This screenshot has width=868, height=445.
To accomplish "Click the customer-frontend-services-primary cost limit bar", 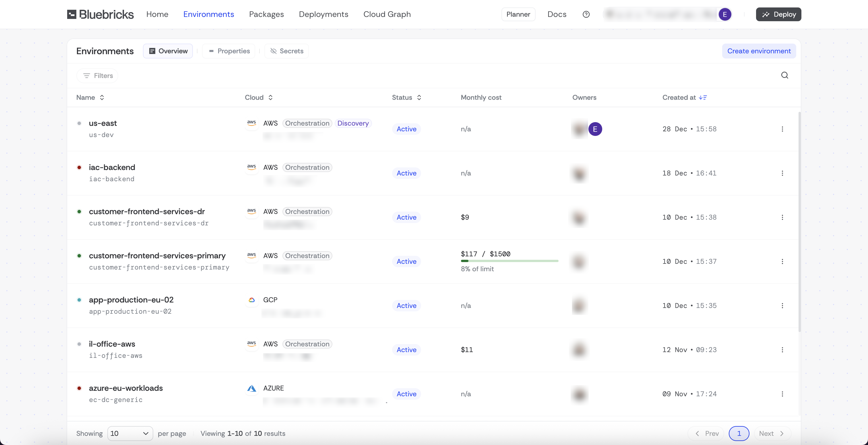I will pos(509,261).
